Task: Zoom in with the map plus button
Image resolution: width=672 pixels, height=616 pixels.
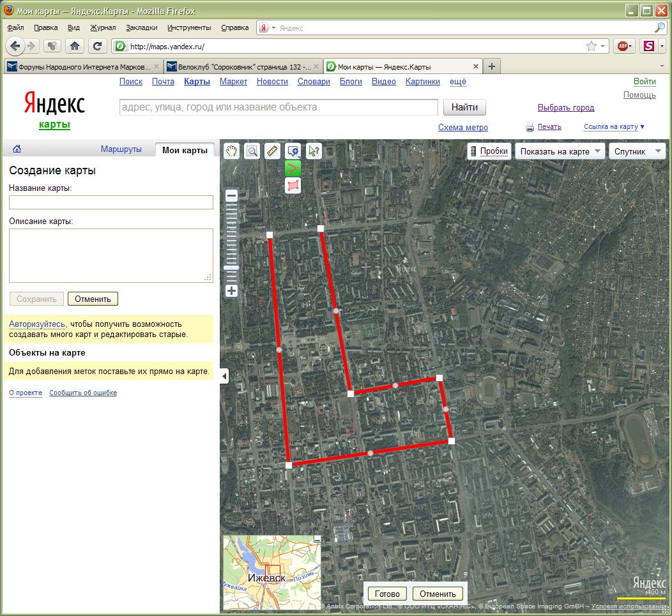Action: pyautogui.click(x=231, y=291)
